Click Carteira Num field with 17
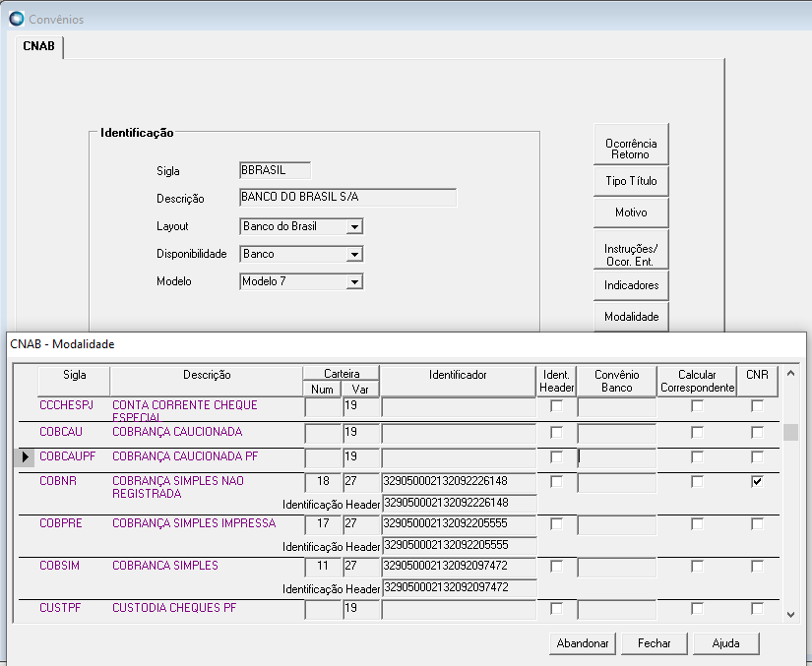812x666 pixels. click(x=323, y=524)
